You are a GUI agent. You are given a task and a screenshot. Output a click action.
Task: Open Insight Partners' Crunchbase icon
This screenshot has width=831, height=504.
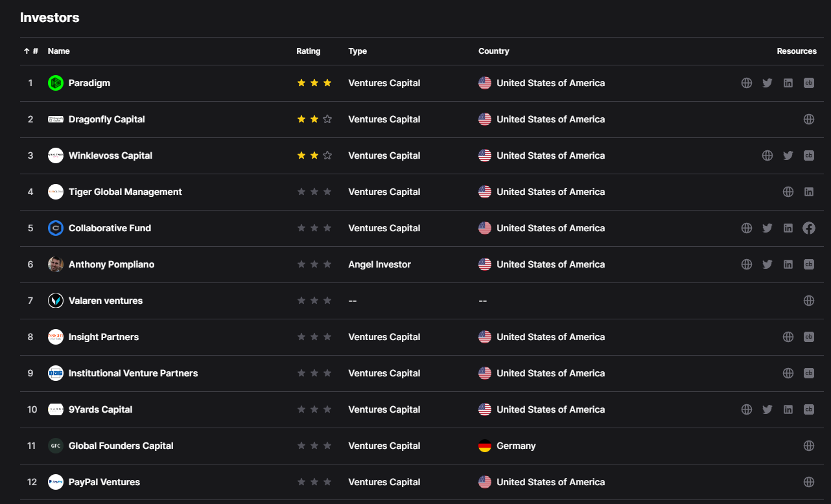click(x=809, y=337)
